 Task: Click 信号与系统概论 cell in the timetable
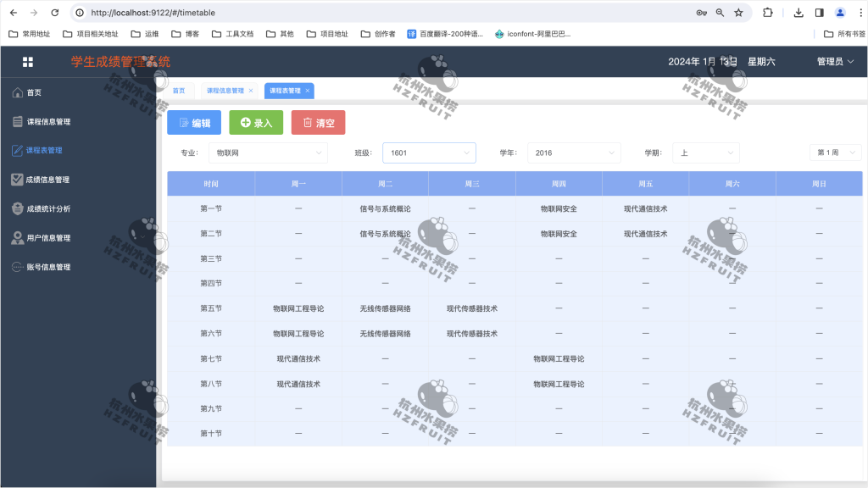(384, 208)
